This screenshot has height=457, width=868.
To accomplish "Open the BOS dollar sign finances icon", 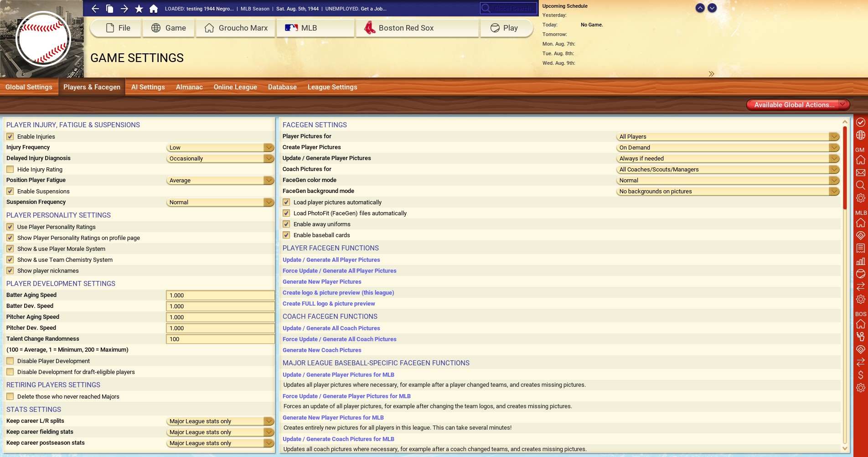I will point(860,375).
